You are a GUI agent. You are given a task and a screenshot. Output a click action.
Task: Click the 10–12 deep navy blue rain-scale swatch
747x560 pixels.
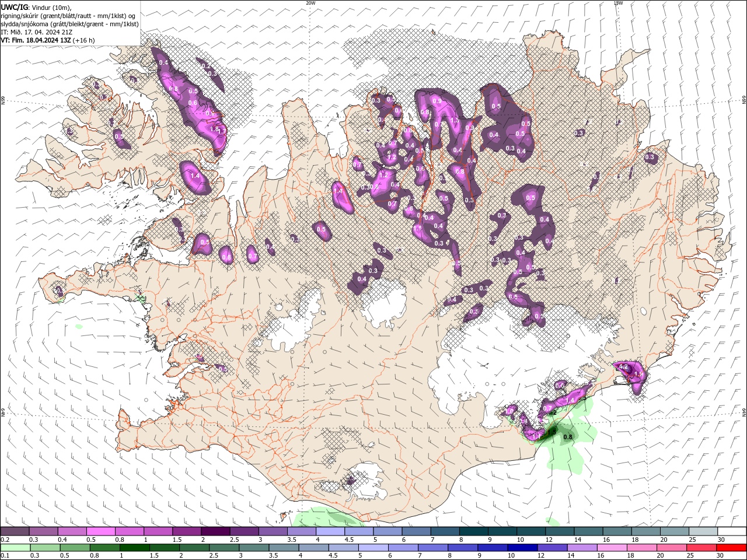coord(522,548)
